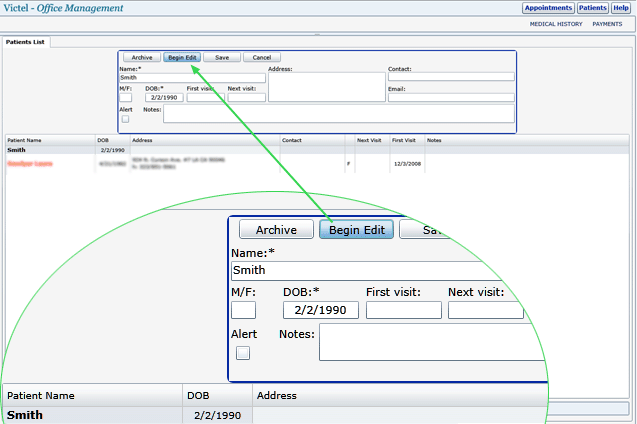Click the Contact column header

(312, 140)
